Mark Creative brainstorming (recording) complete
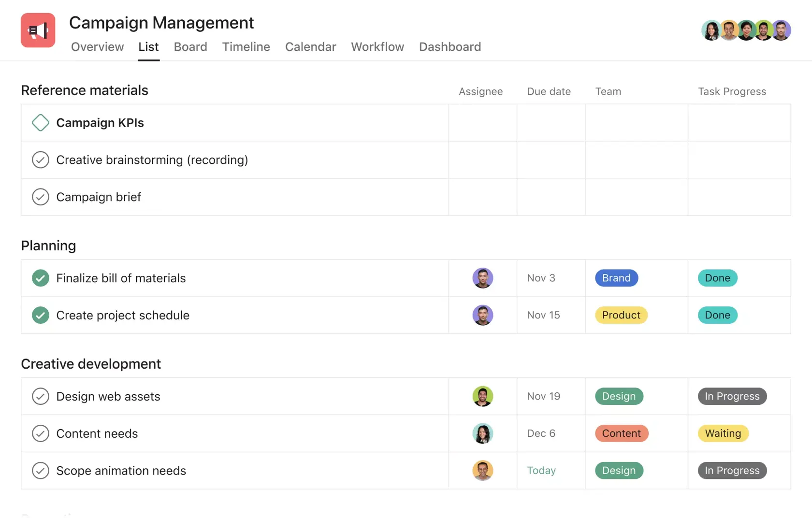Viewport: 812px width, 518px height. (x=41, y=160)
